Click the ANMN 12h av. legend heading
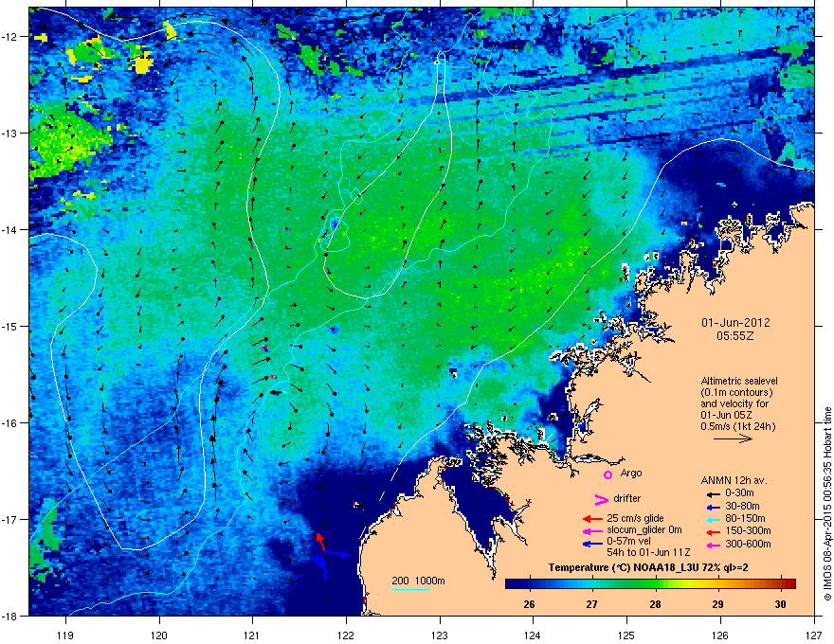834x644 pixels. [734, 480]
